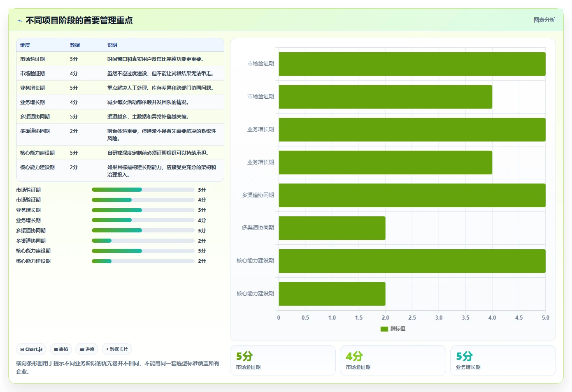Click the 指标值 legend color box
The width and height of the screenshot is (572, 392).
pos(384,329)
